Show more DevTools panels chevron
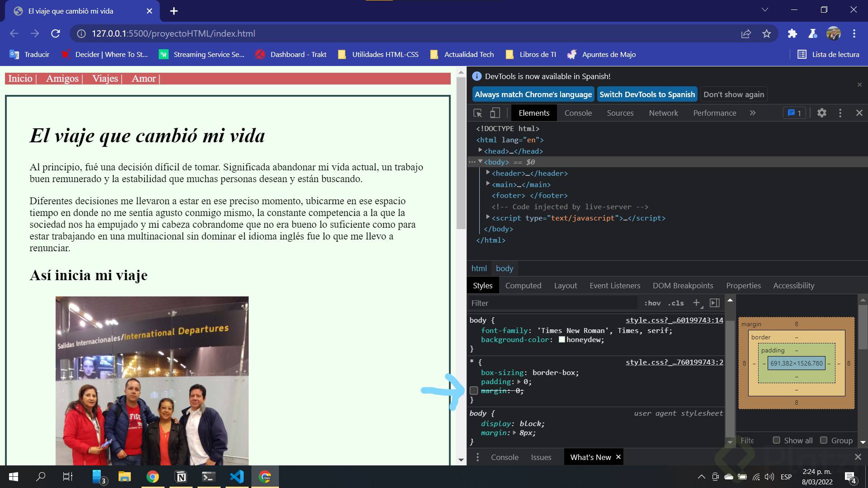This screenshot has width=868, height=488. 753,113
